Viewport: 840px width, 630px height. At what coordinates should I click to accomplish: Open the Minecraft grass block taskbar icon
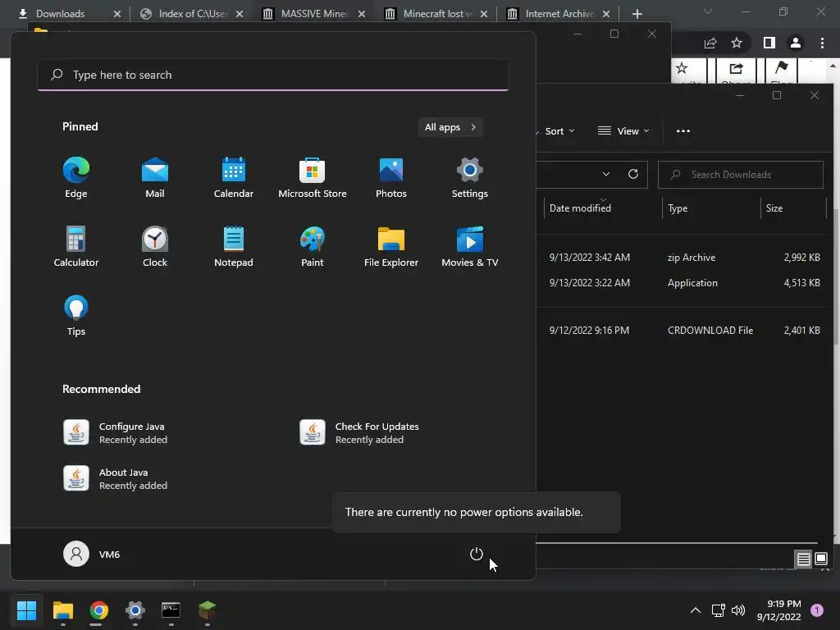(x=208, y=609)
